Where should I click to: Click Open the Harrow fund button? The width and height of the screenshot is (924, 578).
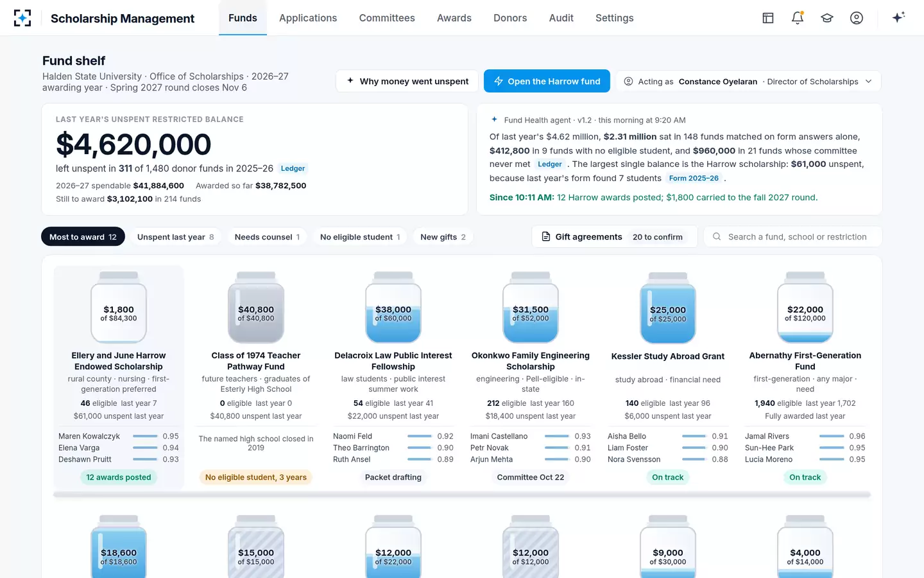(x=547, y=82)
